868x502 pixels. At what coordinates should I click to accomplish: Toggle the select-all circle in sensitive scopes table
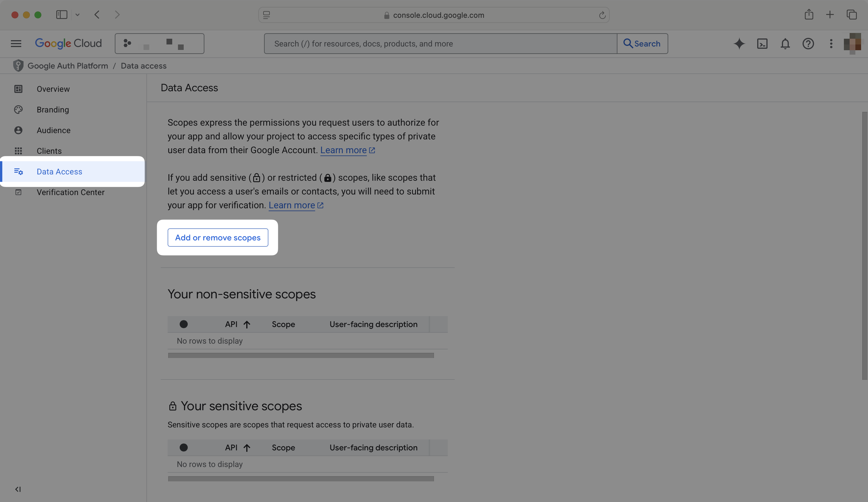point(184,447)
